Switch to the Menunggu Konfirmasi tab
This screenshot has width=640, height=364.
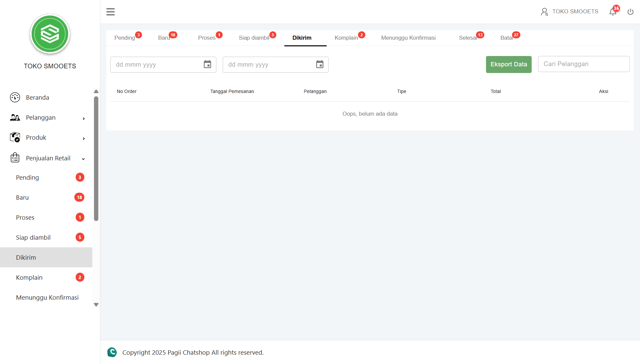point(408,38)
